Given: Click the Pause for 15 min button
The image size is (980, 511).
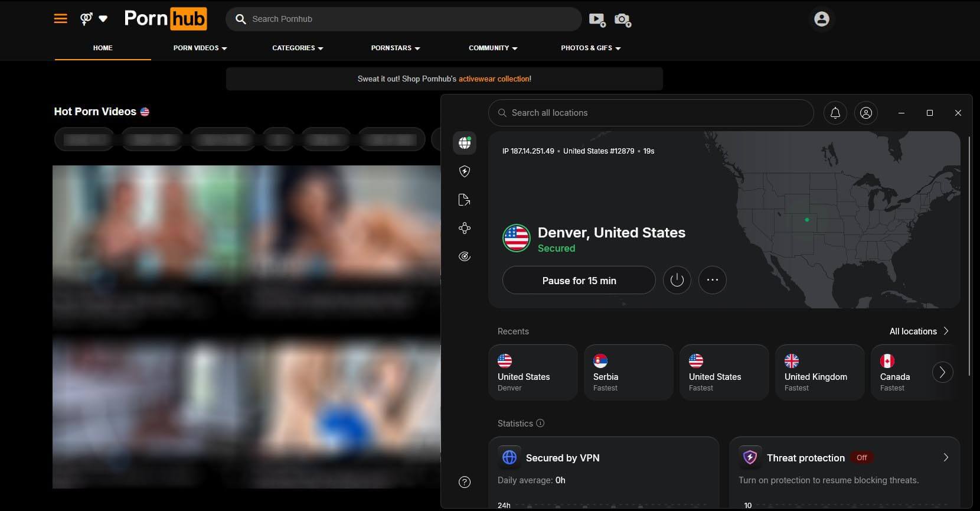Looking at the screenshot, I should pos(579,280).
